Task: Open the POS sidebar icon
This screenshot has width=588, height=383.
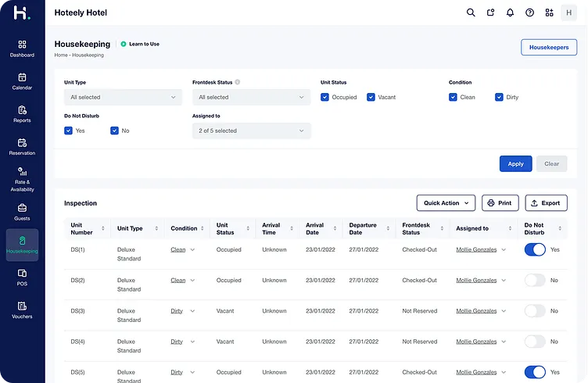Action: (x=22, y=277)
